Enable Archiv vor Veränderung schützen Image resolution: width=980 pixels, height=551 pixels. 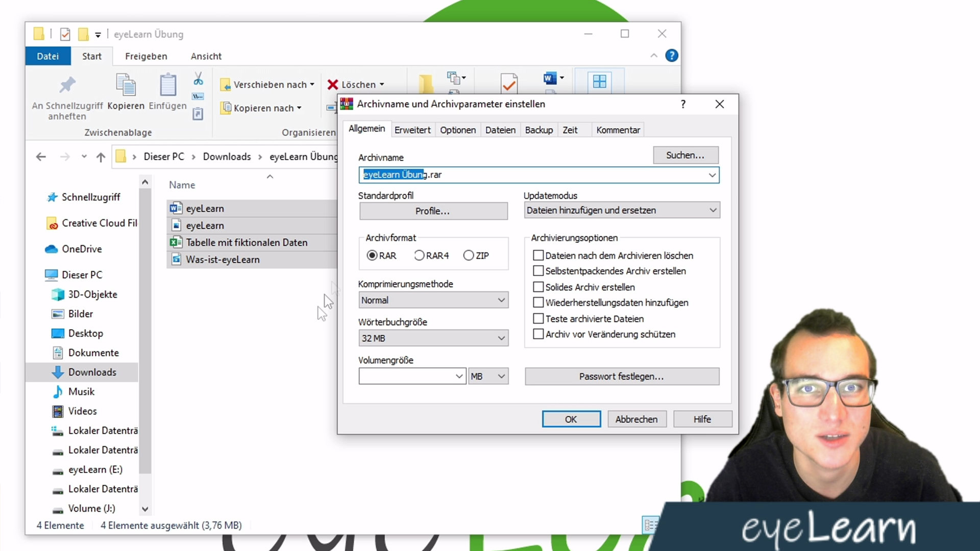(538, 334)
